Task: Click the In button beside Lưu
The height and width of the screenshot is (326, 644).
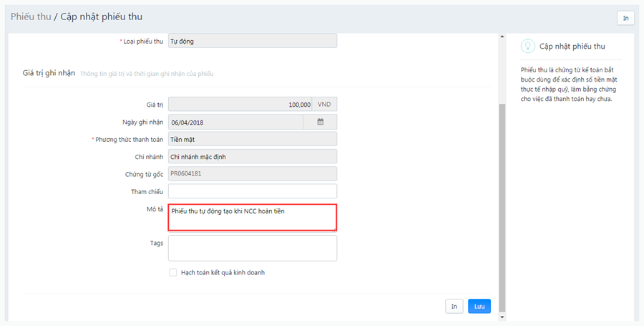Action: tap(454, 306)
